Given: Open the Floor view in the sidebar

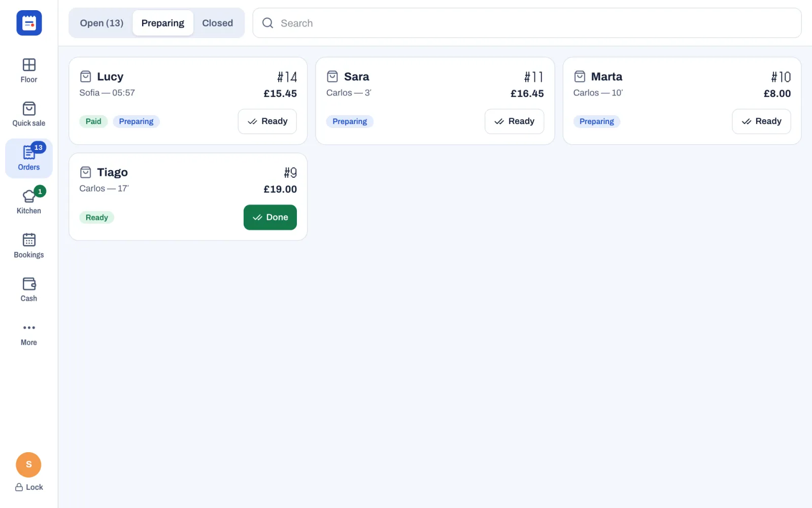Looking at the screenshot, I should [x=29, y=70].
